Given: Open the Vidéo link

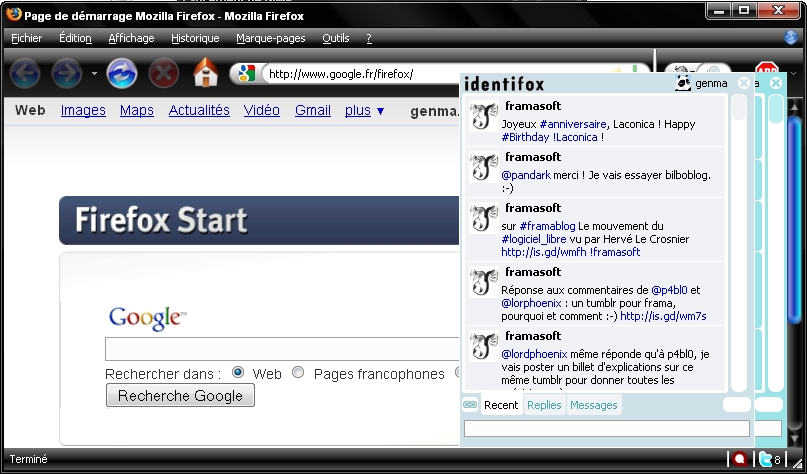Looking at the screenshot, I should pyautogui.click(x=261, y=110).
